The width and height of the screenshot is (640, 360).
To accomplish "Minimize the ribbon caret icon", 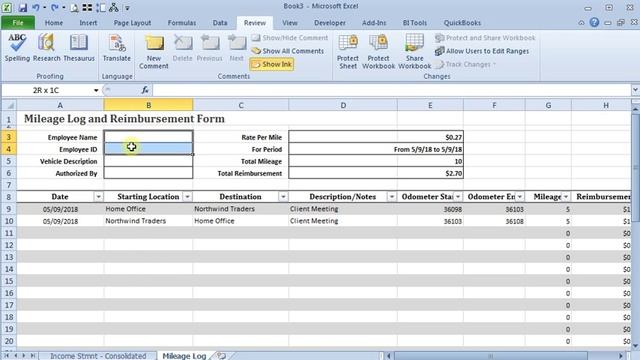I will coord(581,23).
